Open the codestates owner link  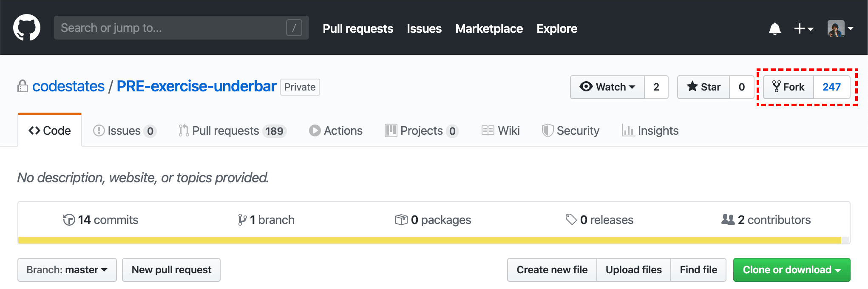click(68, 86)
